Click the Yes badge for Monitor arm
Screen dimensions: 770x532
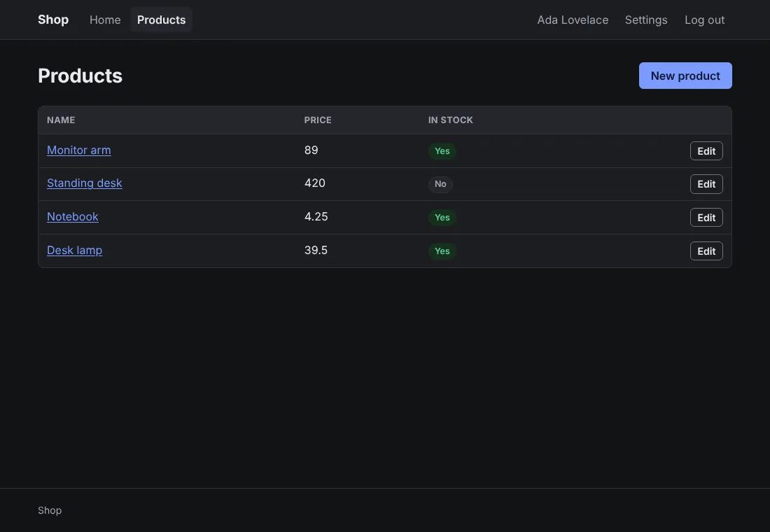click(x=442, y=150)
